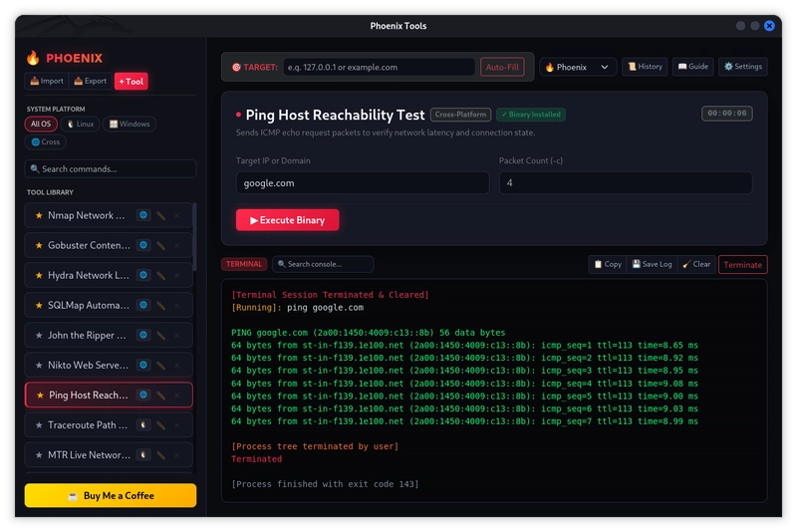The width and height of the screenshot is (797, 532).
Task: Delete SQLMap tool using its X icon
Action: point(177,306)
